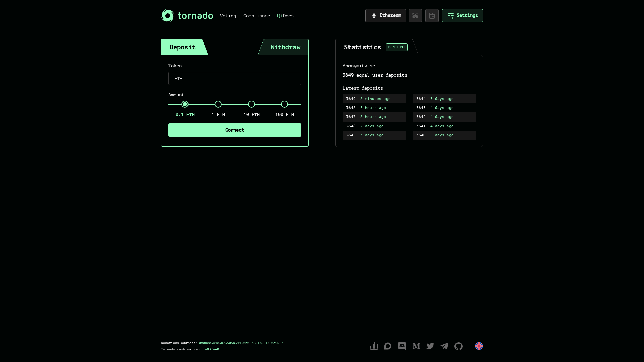
Task: Click deposit 3647 '8 hours ago'
Action: (374, 117)
